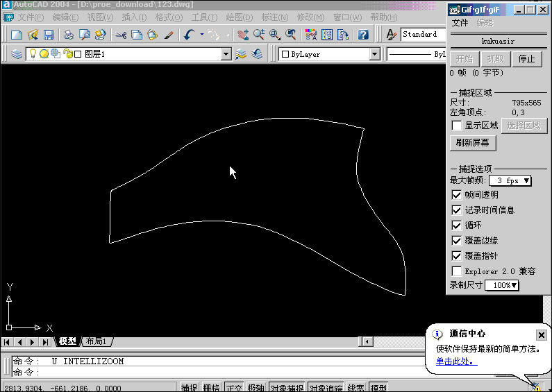Uncheck the 帧间透明 checkbox
This screenshot has width=552, height=392.
[457, 195]
